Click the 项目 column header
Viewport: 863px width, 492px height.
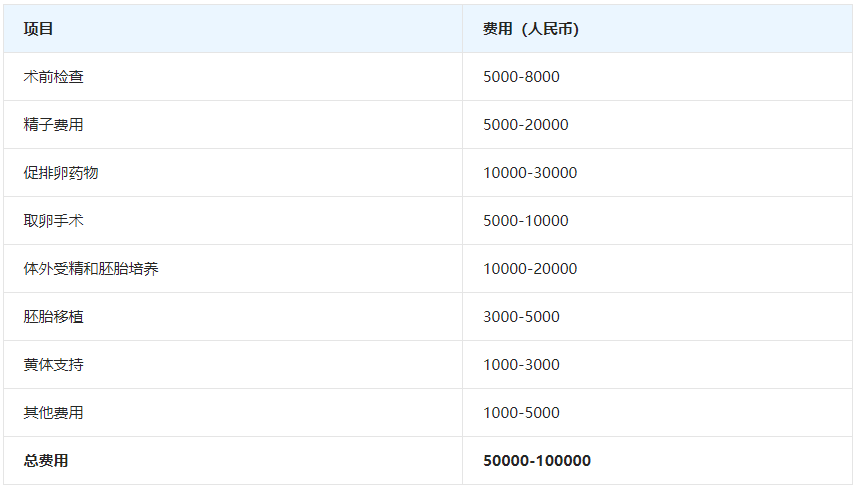(39, 29)
